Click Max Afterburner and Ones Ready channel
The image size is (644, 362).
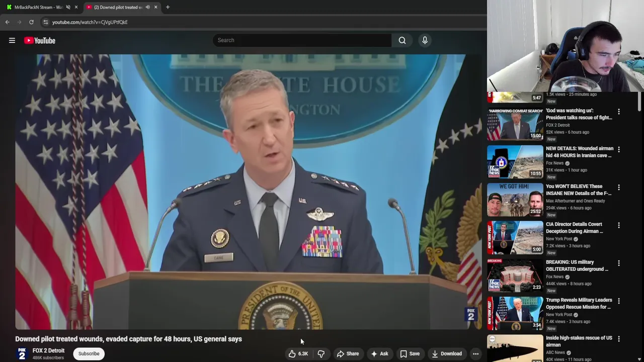576,201
